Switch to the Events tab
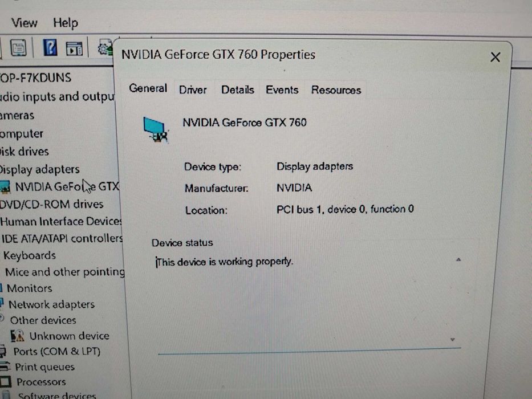This screenshot has height=399, width=532. pos(282,90)
